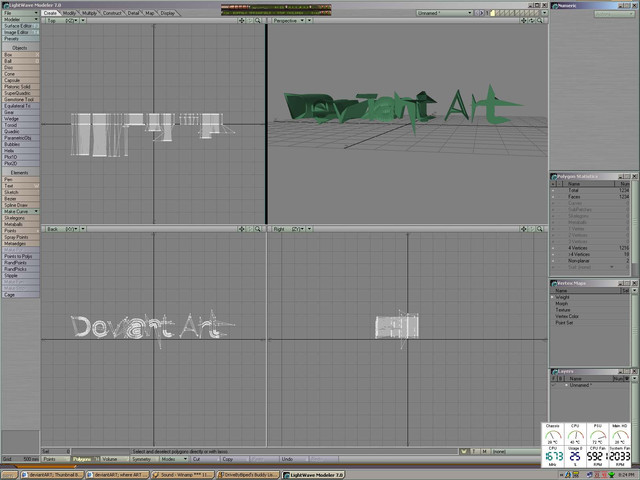Open Top viewport view type dropdown
Viewport: 640px width, 480px height.
point(62,20)
